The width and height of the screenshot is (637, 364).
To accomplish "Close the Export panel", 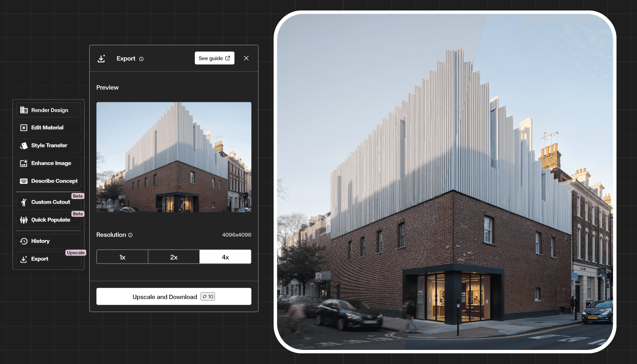I will pyautogui.click(x=246, y=58).
